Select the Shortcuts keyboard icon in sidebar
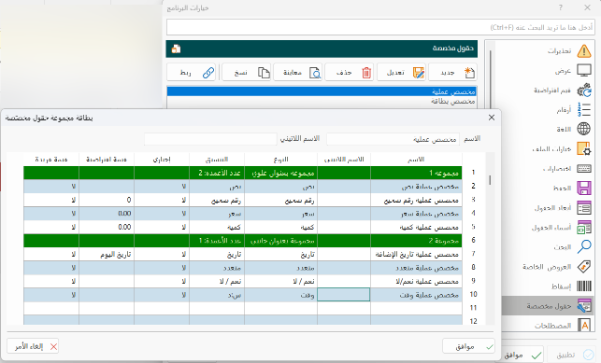The height and width of the screenshot is (363, 601). tap(584, 169)
